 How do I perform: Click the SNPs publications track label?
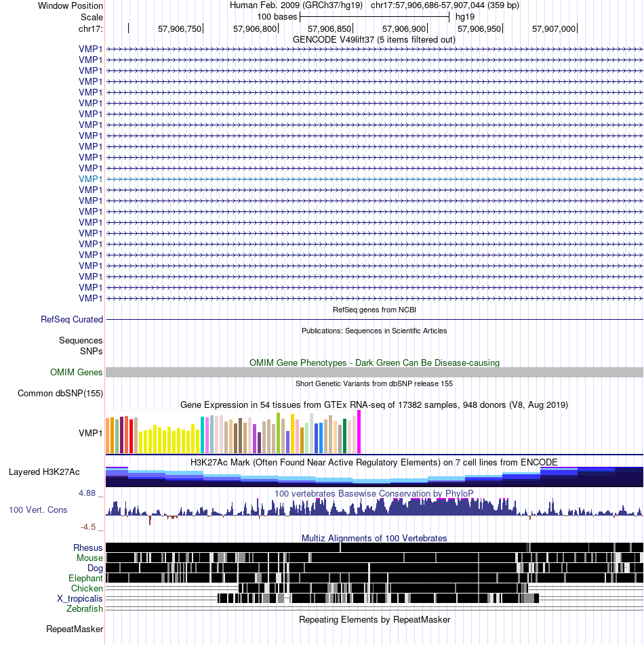(92, 351)
